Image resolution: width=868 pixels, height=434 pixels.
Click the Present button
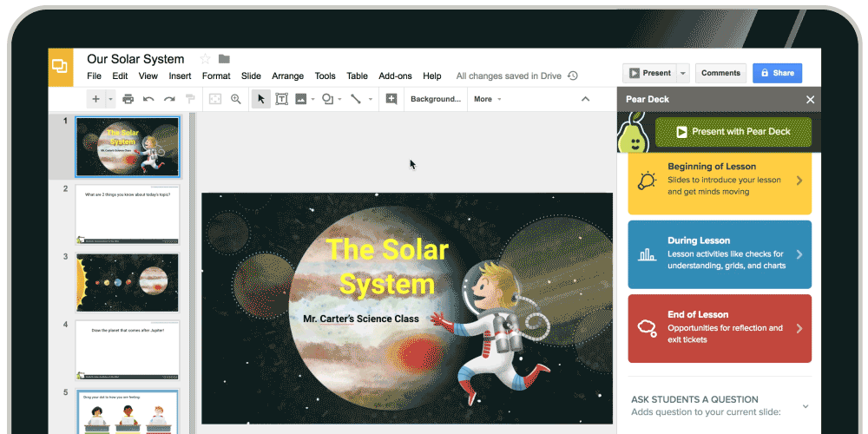click(x=650, y=73)
